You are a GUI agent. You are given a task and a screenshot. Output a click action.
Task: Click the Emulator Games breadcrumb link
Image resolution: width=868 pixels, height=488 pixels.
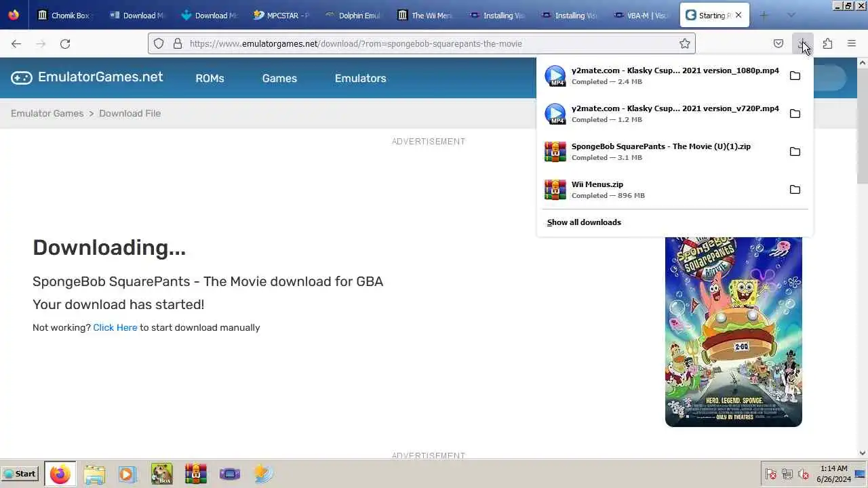coord(47,113)
